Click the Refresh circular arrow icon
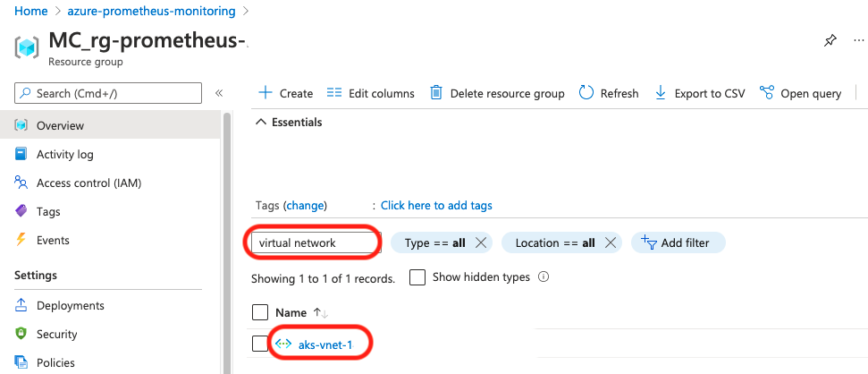 pos(586,92)
